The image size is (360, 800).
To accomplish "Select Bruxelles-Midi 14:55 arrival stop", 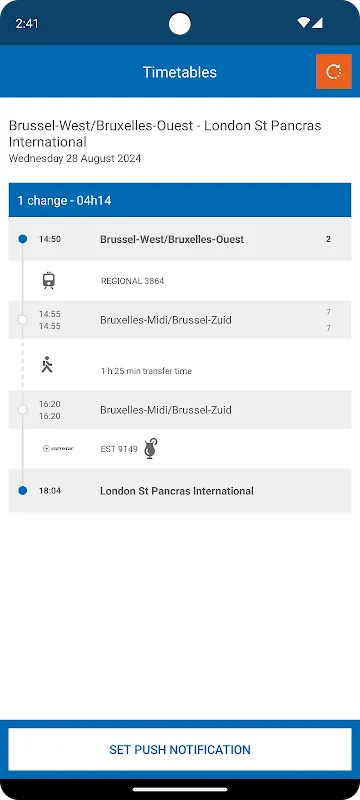I will (180, 320).
